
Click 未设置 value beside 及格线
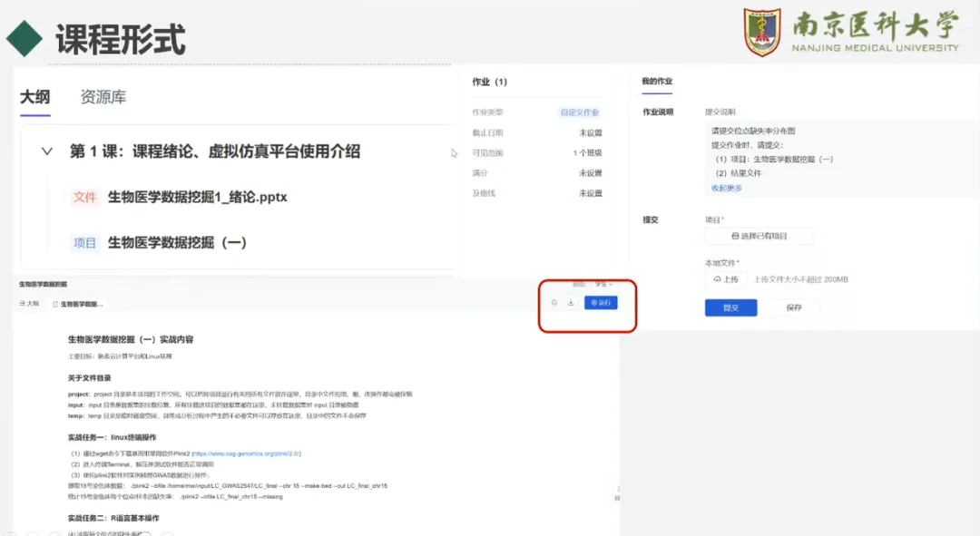[591, 193]
